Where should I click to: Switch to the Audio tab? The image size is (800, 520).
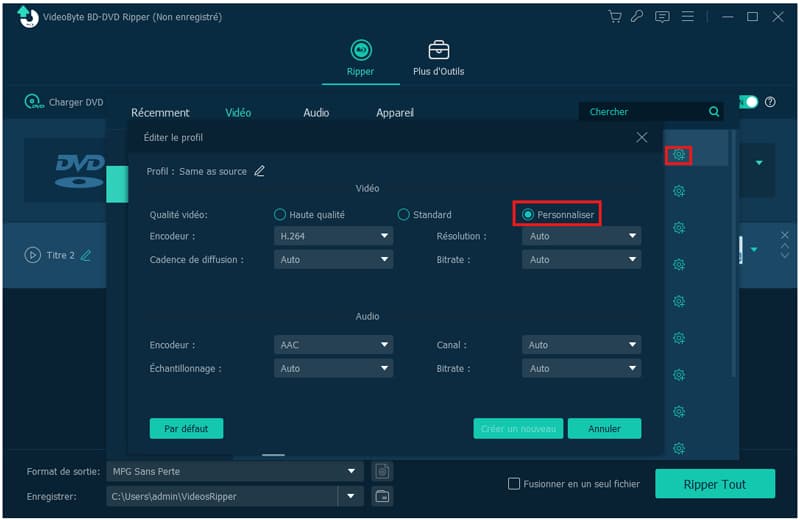[316, 113]
